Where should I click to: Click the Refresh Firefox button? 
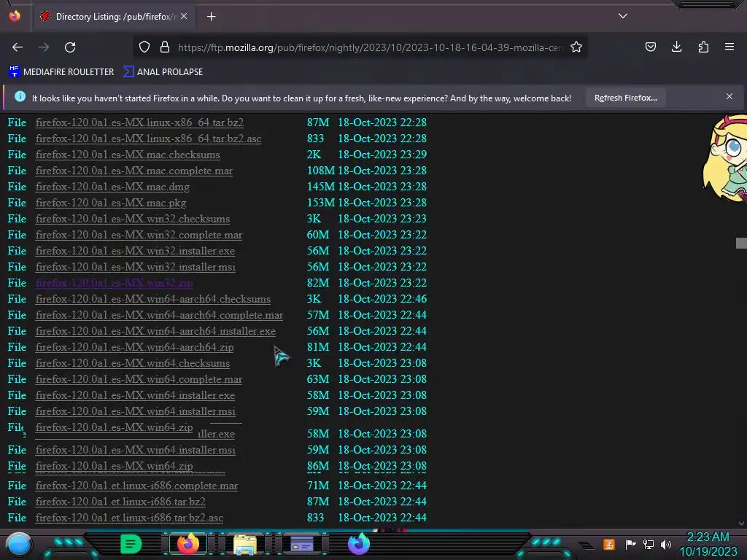pyautogui.click(x=625, y=98)
